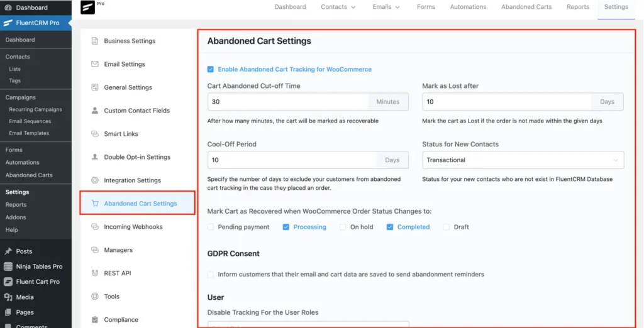The height and width of the screenshot is (328, 644).
Task: Click the REST API magnet icon
Action: (x=95, y=273)
